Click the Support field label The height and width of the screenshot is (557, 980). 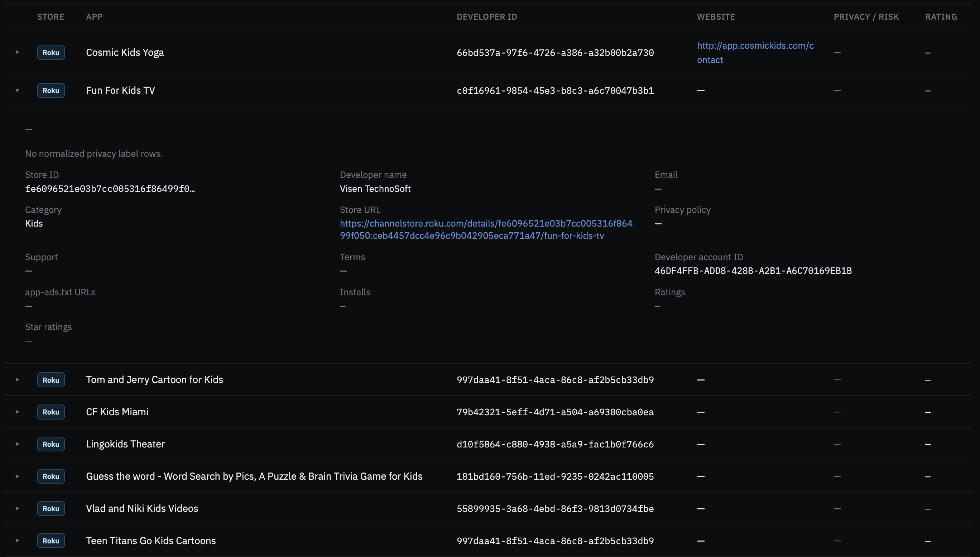[41, 257]
